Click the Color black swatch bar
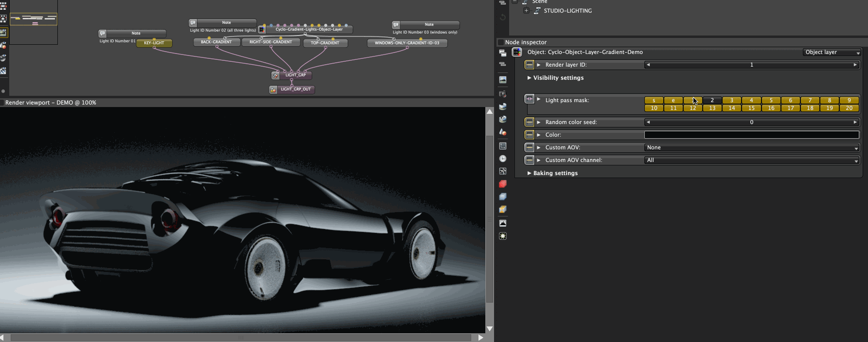The image size is (868, 342). (x=752, y=135)
